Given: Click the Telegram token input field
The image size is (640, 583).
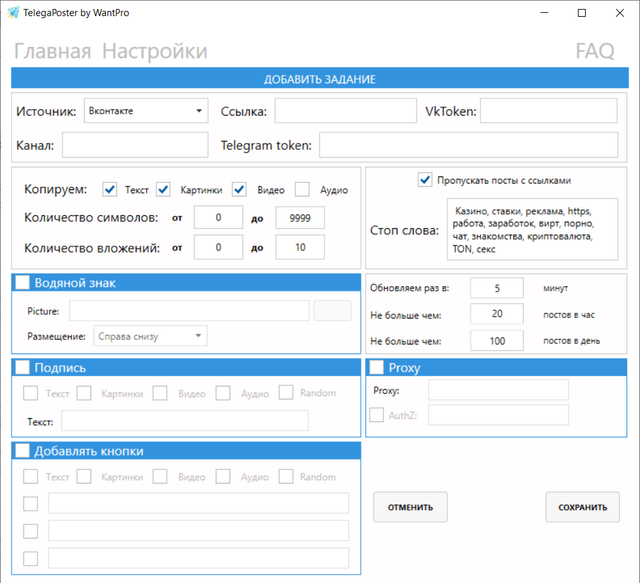Looking at the screenshot, I should point(469,145).
